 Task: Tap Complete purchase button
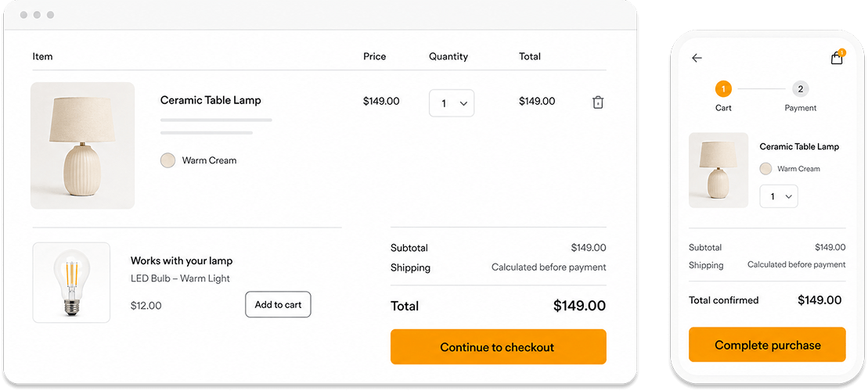[x=767, y=345]
